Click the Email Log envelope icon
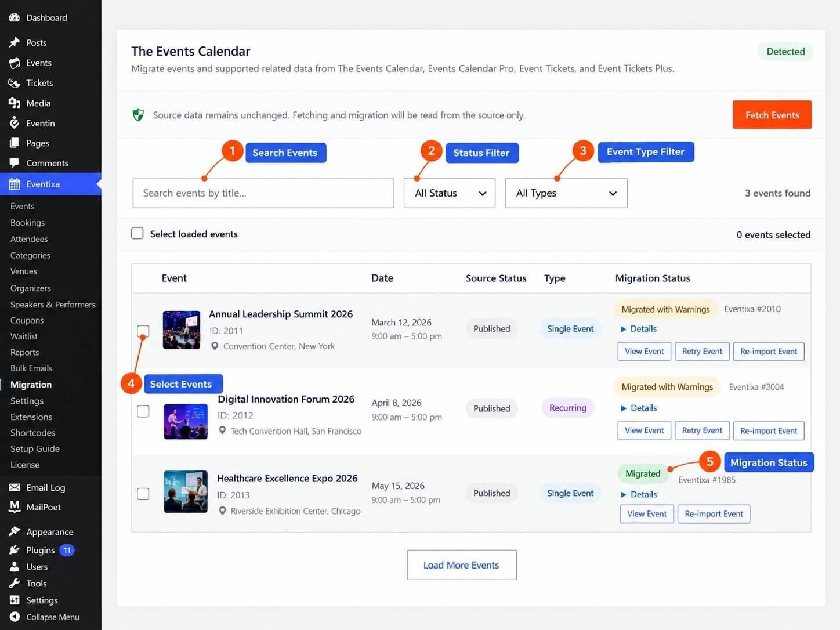Screen dimensions: 840x630 click(15, 487)
